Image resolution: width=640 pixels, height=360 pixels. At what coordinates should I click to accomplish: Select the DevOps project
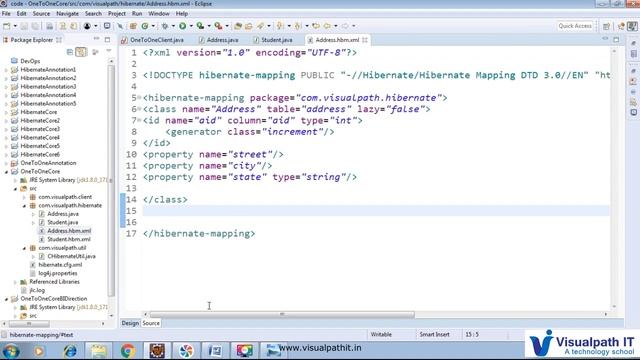coord(30,61)
